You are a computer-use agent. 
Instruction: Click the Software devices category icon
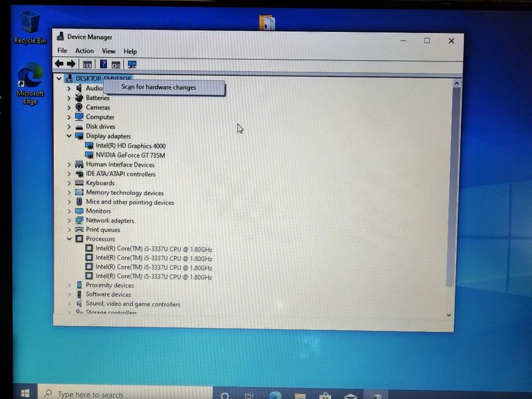click(x=79, y=294)
